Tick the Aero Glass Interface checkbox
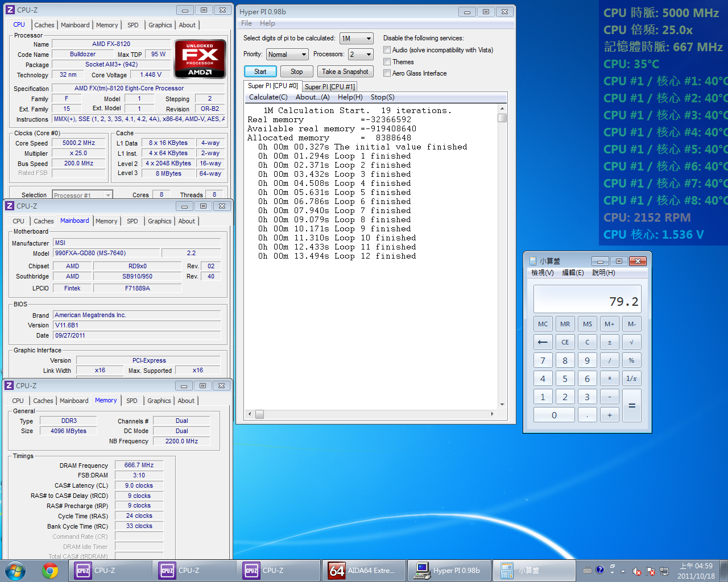This screenshot has width=728, height=582. (x=387, y=73)
